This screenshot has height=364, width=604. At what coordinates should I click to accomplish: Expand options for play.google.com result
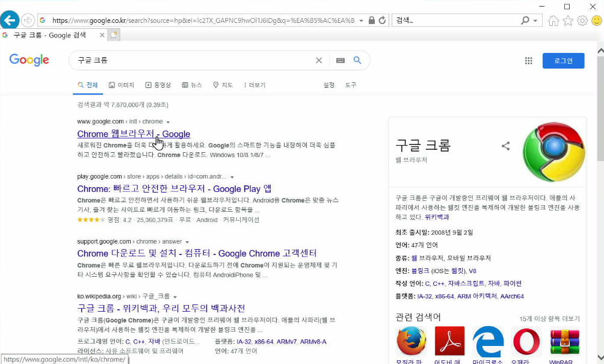click(x=232, y=177)
